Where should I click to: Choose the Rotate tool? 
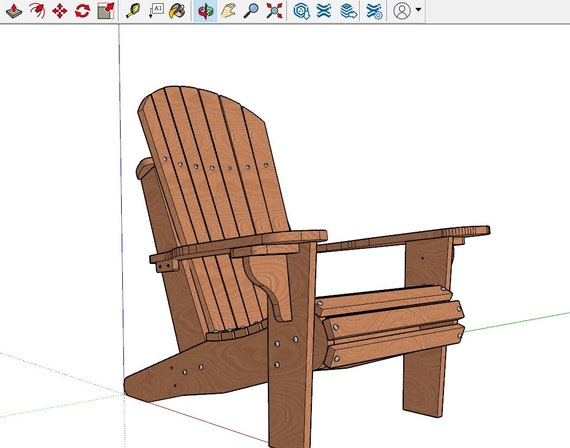83,11
